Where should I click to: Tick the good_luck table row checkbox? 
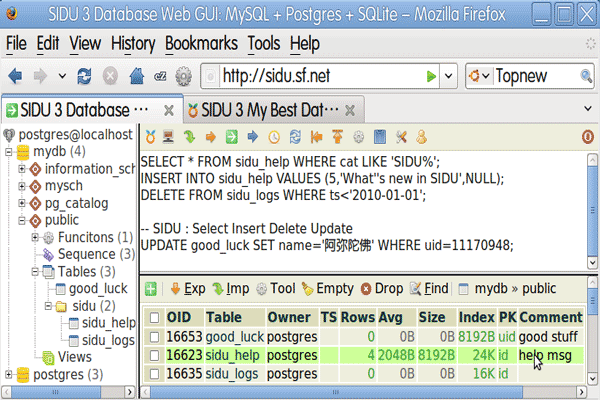153,337
